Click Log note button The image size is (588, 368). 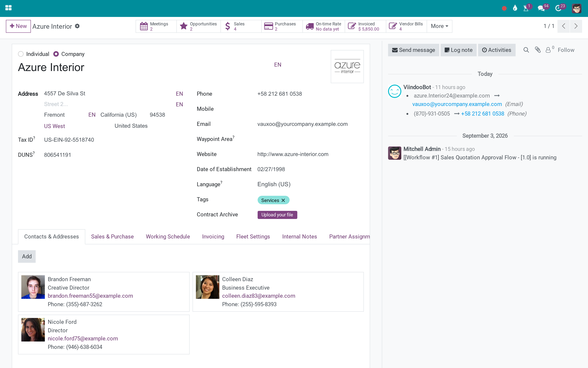tap(458, 50)
